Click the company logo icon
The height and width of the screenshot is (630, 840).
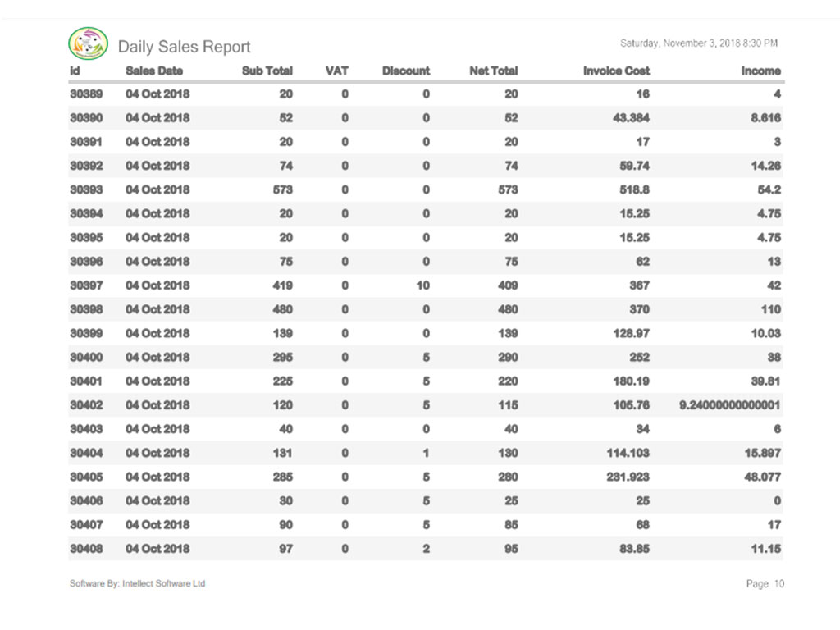tap(88, 44)
